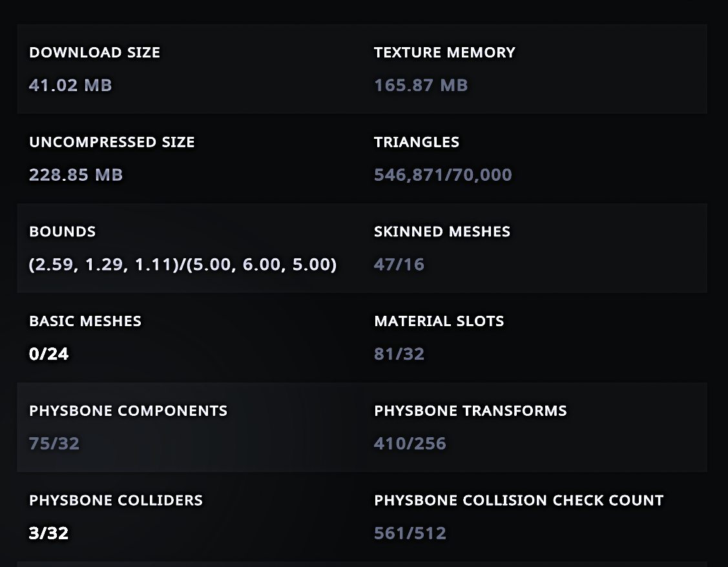Select the 41.02 MB download size value
Image resolution: width=728 pixels, height=567 pixels.
point(70,85)
